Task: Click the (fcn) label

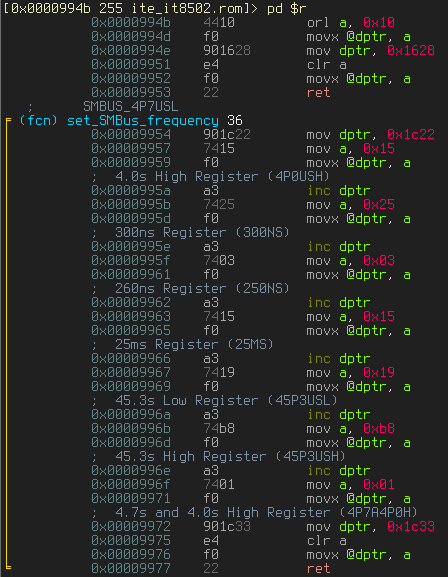Action: pyautogui.click(x=38, y=121)
